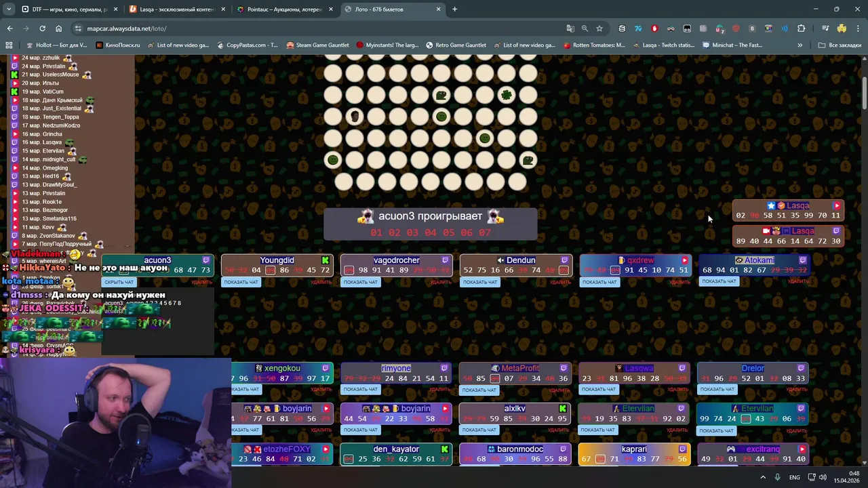Open the translate page icon in the address bar
This screenshot has width=868, height=488.
pyautogui.click(x=570, y=28)
